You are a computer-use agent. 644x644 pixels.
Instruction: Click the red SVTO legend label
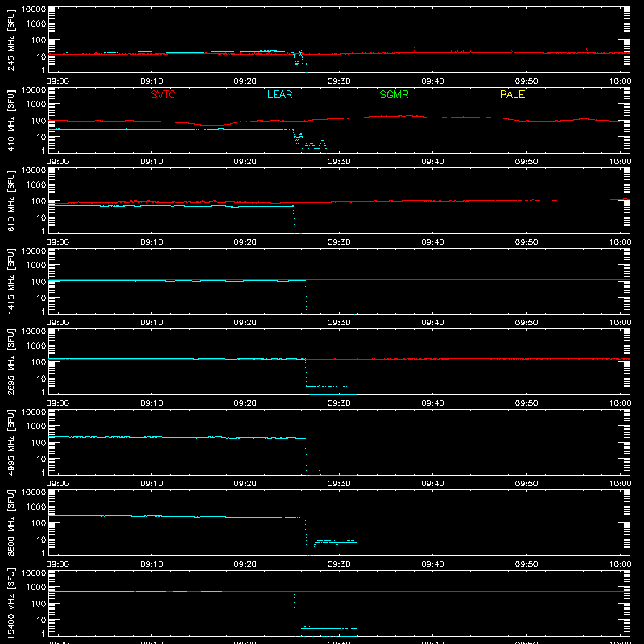coord(163,94)
